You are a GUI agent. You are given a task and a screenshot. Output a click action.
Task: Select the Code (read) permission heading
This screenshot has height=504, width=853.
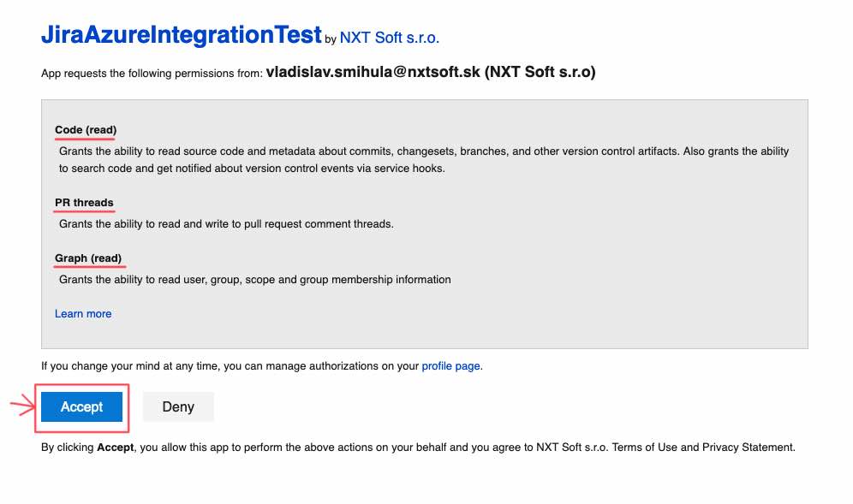86,130
